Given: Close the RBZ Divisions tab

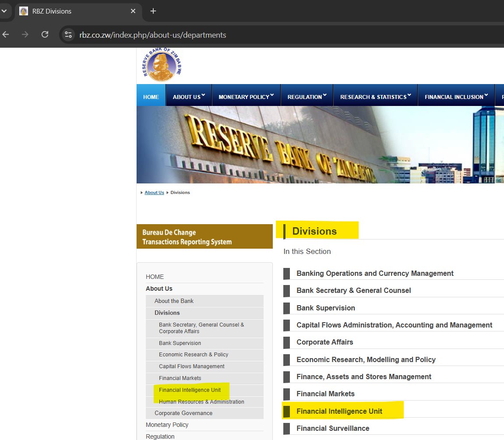Looking at the screenshot, I should [x=133, y=11].
